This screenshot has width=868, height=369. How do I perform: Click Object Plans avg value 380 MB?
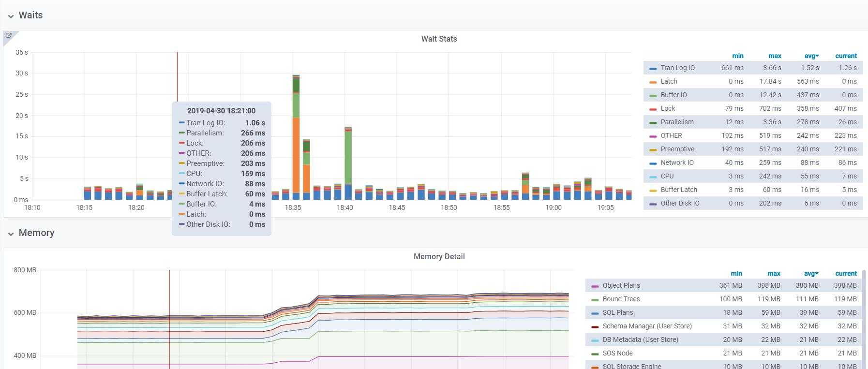coord(807,286)
